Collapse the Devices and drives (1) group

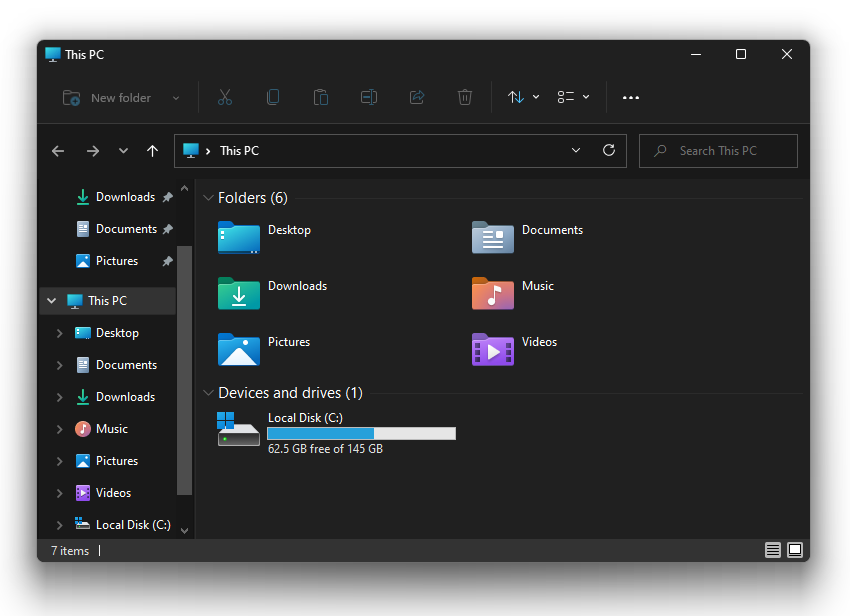tap(208, 393)
